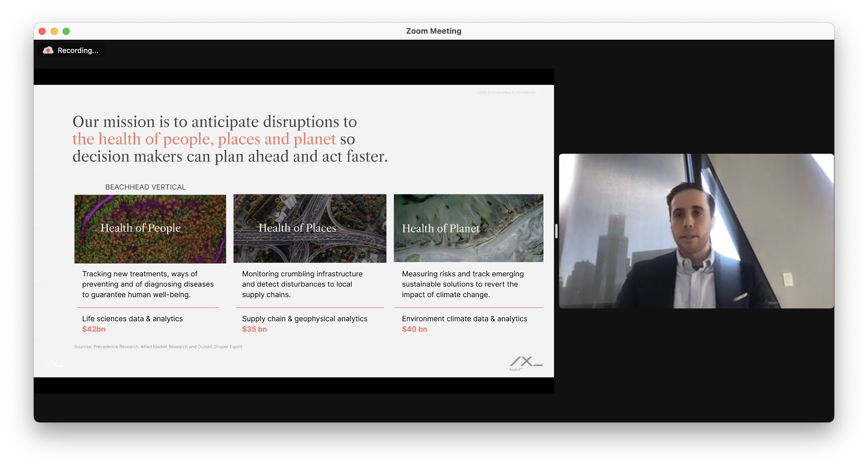The image size is (868, 467).
Task: Click the $42bn market figure
Action: (x=94, y=329)
